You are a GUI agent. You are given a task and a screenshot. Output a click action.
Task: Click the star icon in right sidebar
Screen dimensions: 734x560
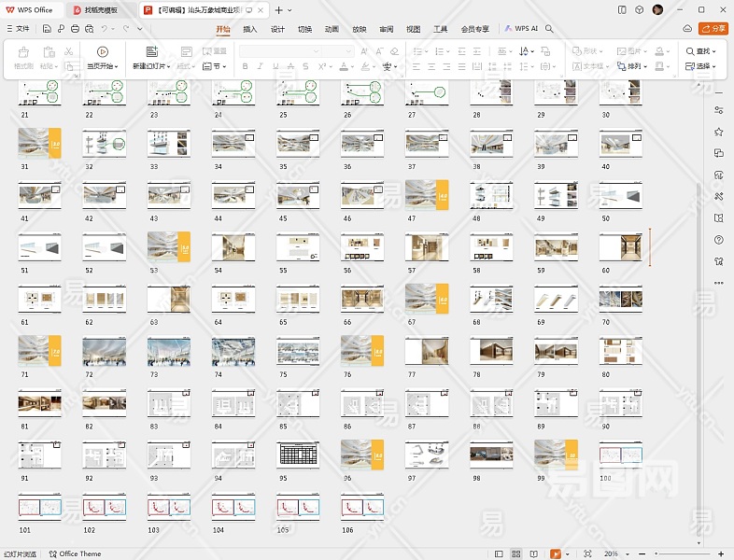(x=718, y=133)
